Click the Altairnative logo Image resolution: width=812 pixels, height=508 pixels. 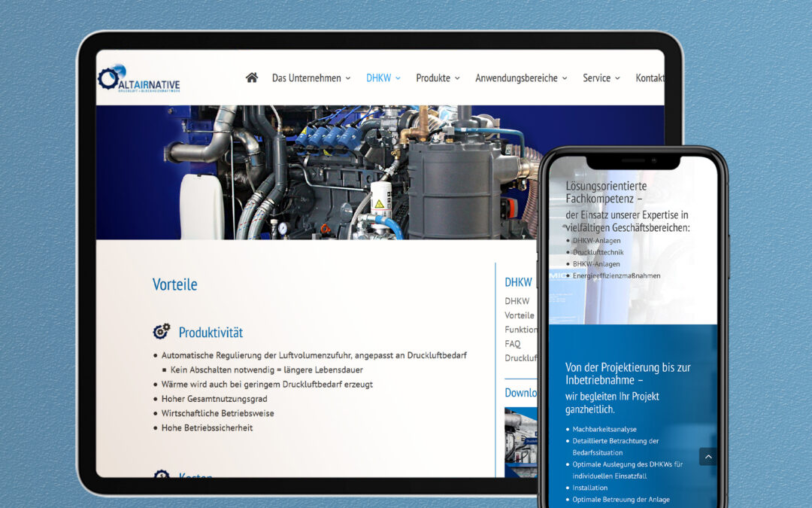(x=139, y=78)
